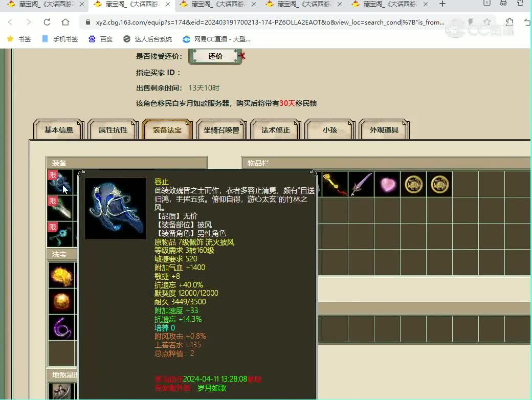Click the 容止 item name
The width and height of the screenshot is (532, 400).
162,182
